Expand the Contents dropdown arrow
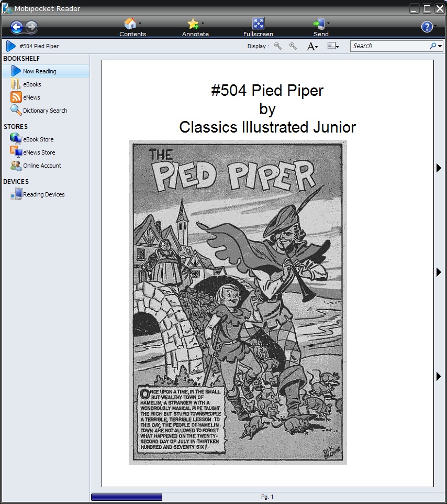 (140, 23)
